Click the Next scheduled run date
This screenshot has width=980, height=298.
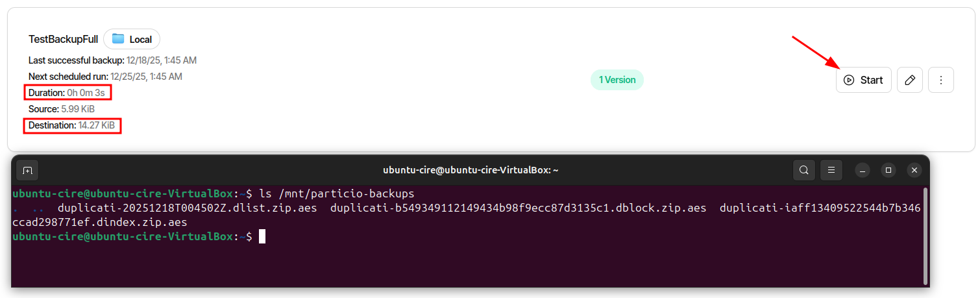tap(146, 77)
